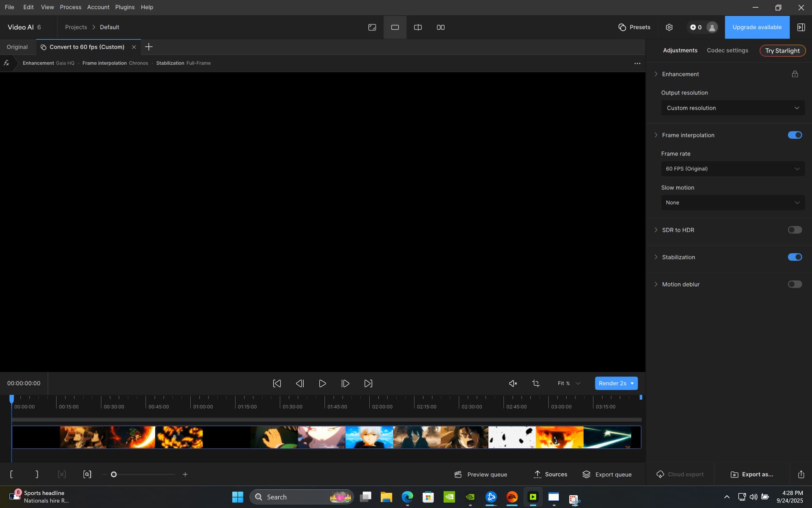Select the side-by-side comparison view icon
The image size is (812, 508).
pos(440,27)
